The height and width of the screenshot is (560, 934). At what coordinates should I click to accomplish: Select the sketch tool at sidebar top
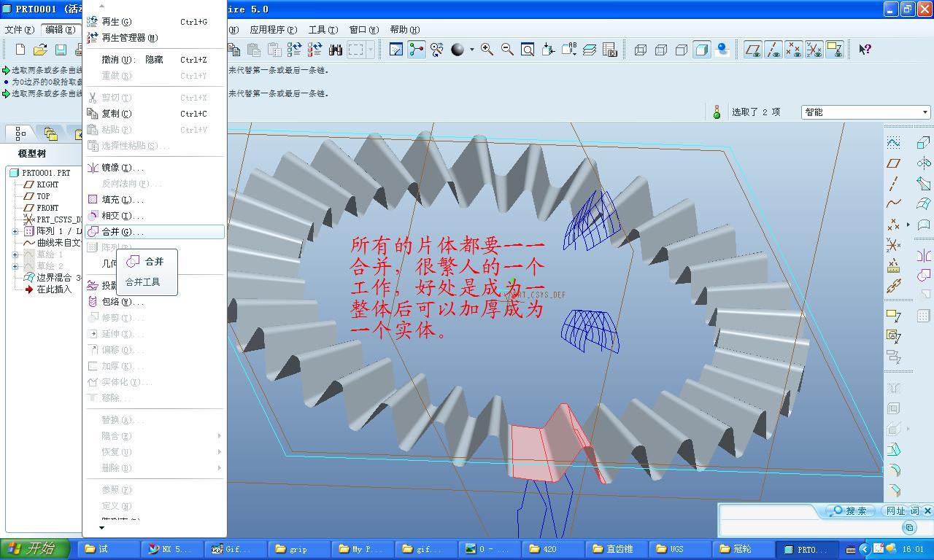pyautogui.click(x=893, y=143)
